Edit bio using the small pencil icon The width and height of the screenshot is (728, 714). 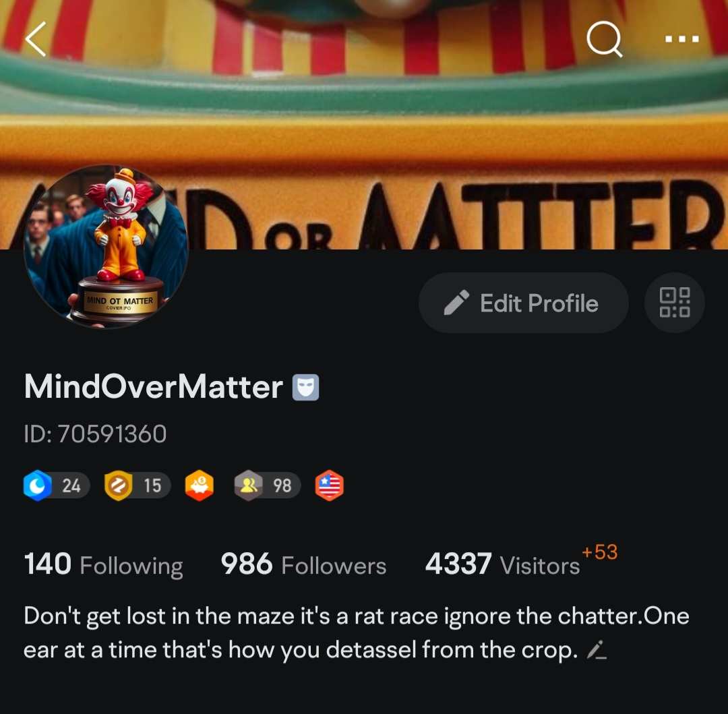(597, 650)
